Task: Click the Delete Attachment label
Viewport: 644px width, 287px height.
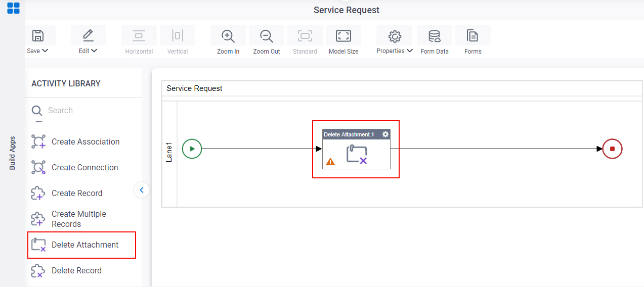Action: tap(85, 245)
